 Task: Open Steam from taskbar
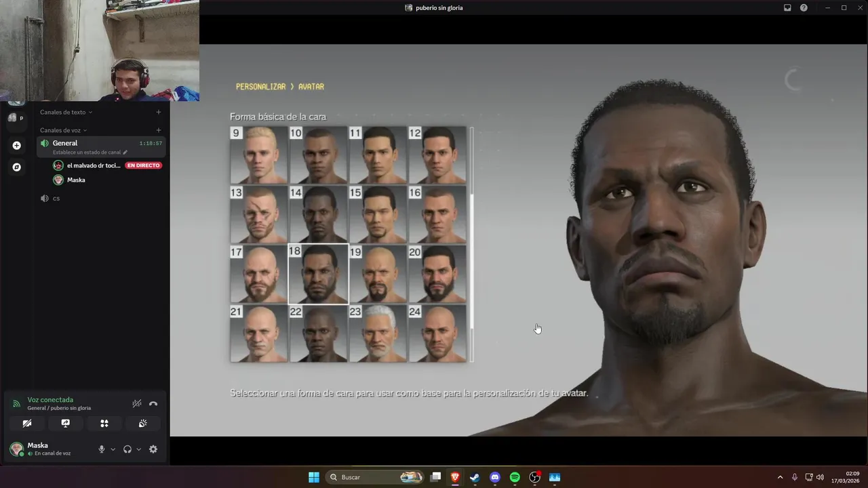pos(475,477)
